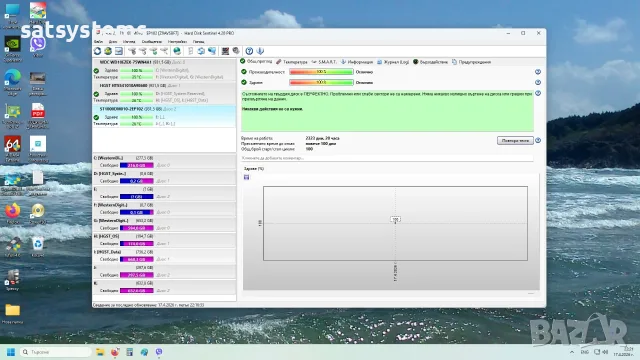
Task: Select the D: [HGST_Syste..] partition row
Action: (x=164, y=177)
